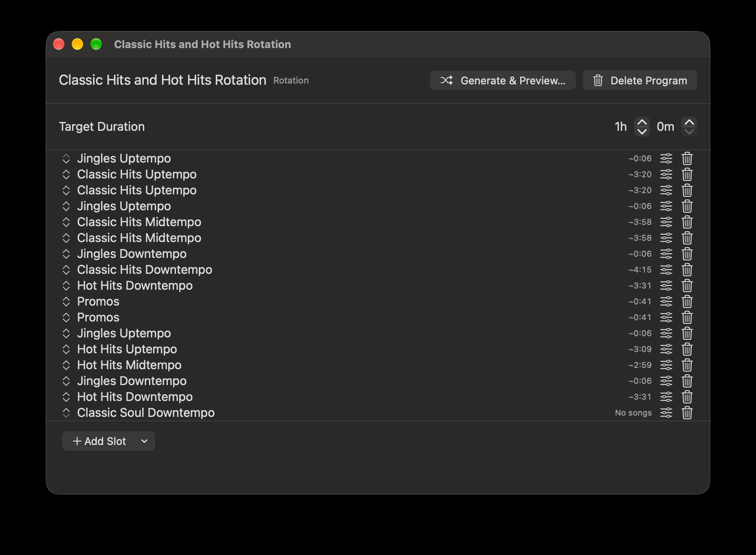756x555 pixels.
Task: Click reorder handle of Classic Hits Downtempo
Action: 66,270
